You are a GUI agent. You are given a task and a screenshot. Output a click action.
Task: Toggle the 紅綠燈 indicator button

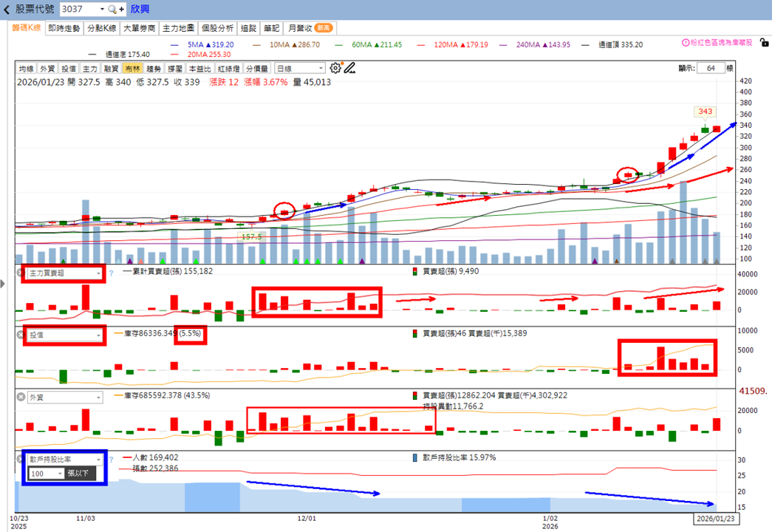(228, 69)
